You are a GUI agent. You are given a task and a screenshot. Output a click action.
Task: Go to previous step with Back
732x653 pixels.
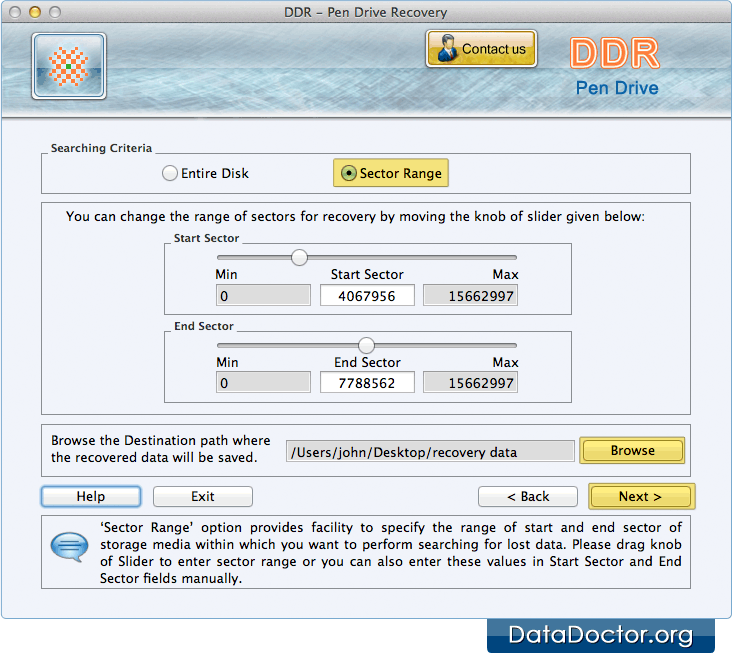[x=528, y=497]
